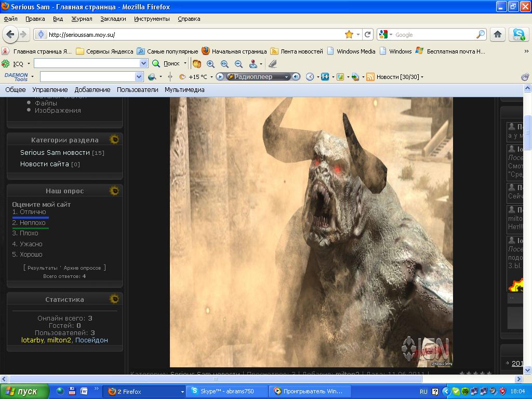Screen dimensions: 532x399
Task: Mute the Радиоплеер speaker icon
Action: pyautogui.click(x=296, y=77)
